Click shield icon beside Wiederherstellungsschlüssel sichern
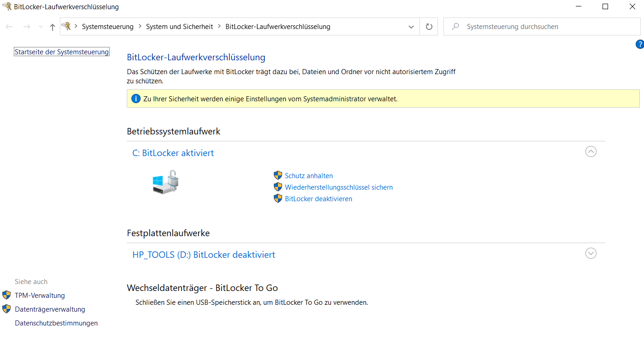Image resolution: width=644 pixels, height=337 pixels. click(278, 187)
